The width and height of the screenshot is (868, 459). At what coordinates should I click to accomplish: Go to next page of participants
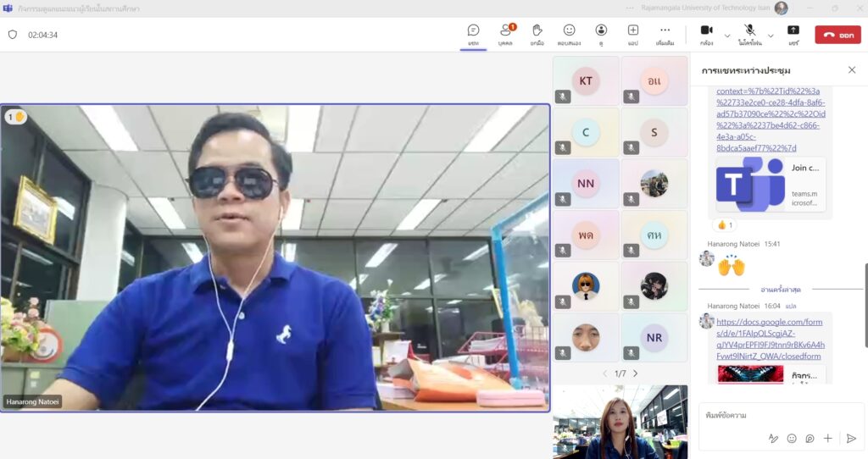click(635, 373)
